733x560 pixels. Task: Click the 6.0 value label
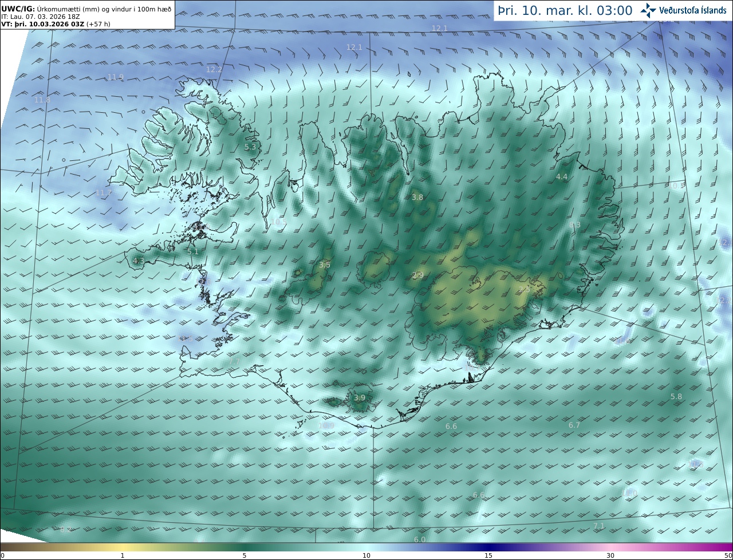pyautogui.click(x=420, y=539)
